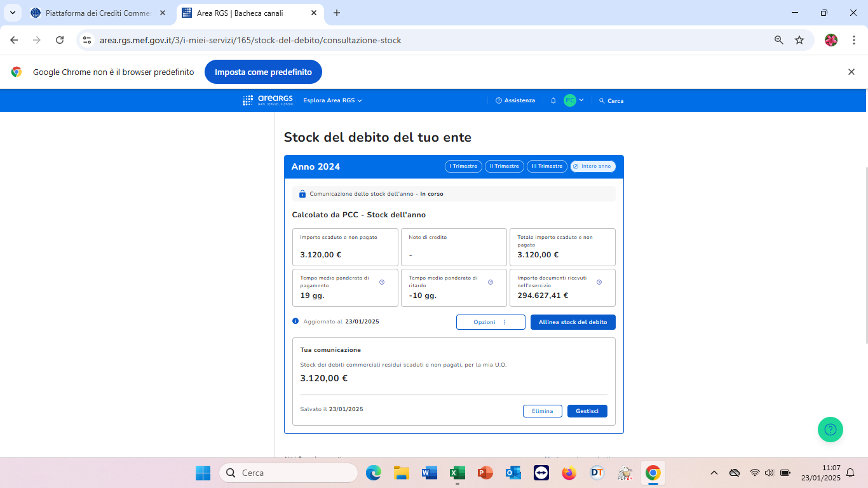Open the Opzioni dropdown menu

(x=491, y=322)
